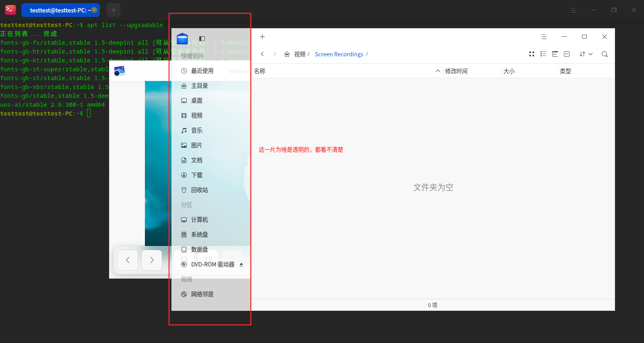The image size is (644, 343).
Task: Open 图片 in sidebar
Action: (x=211, y=145)
